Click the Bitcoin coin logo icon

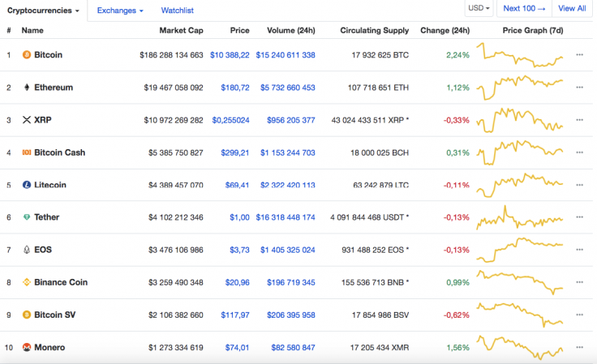click(x=27, y=55)
